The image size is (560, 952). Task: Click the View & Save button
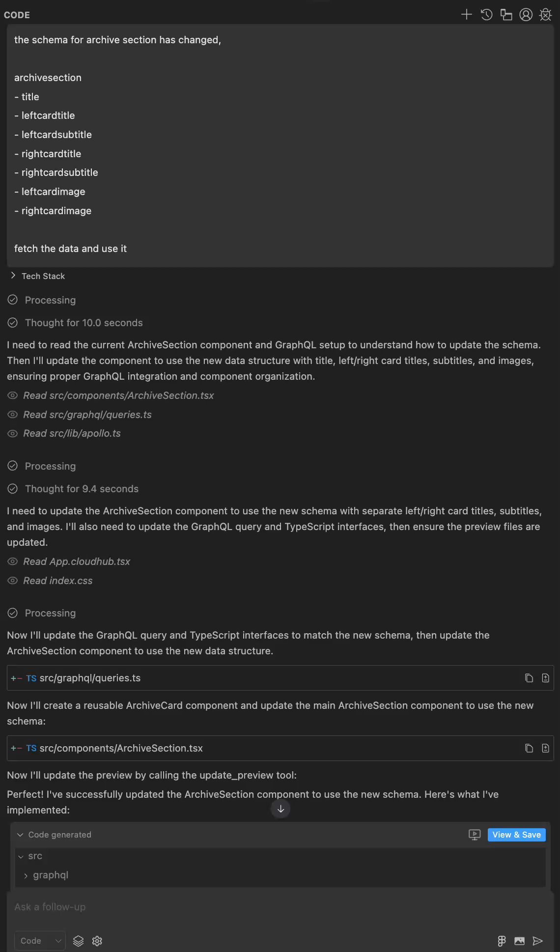[x=516, y=835]
